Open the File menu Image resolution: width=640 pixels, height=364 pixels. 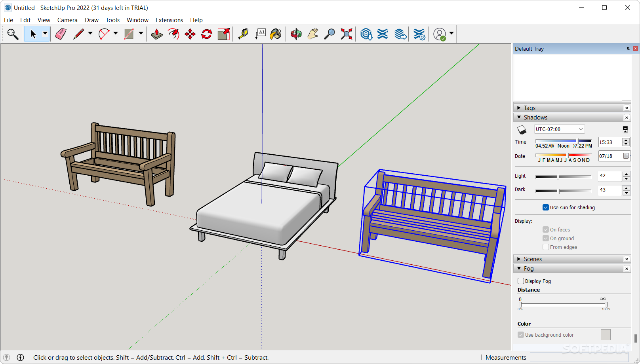pos(8,20)
